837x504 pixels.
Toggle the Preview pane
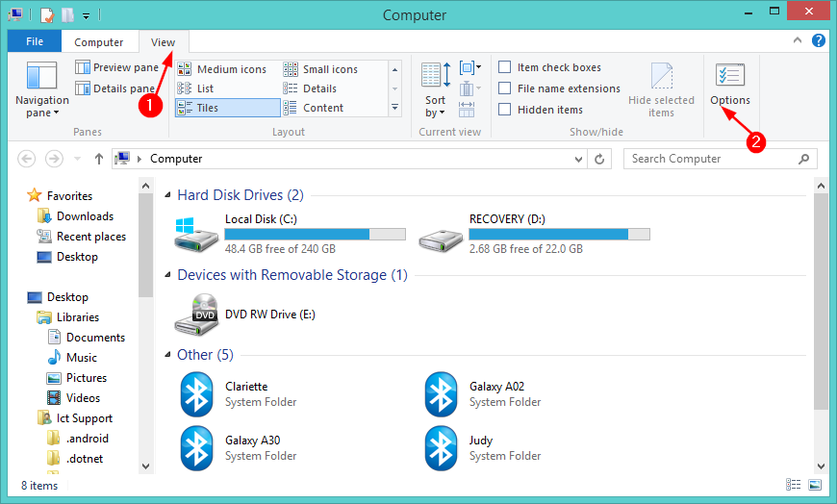[x=117, y=67]
